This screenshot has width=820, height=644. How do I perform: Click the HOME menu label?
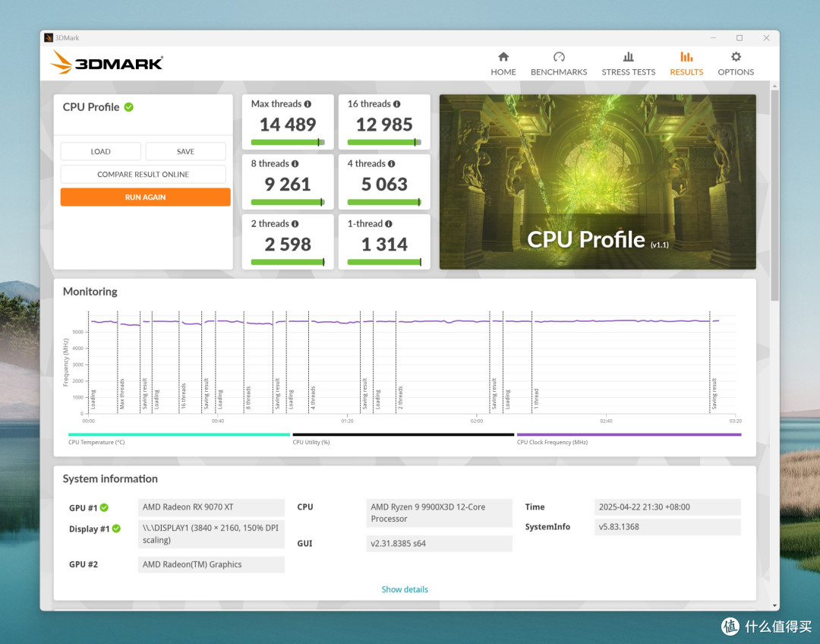click(503, 72)
